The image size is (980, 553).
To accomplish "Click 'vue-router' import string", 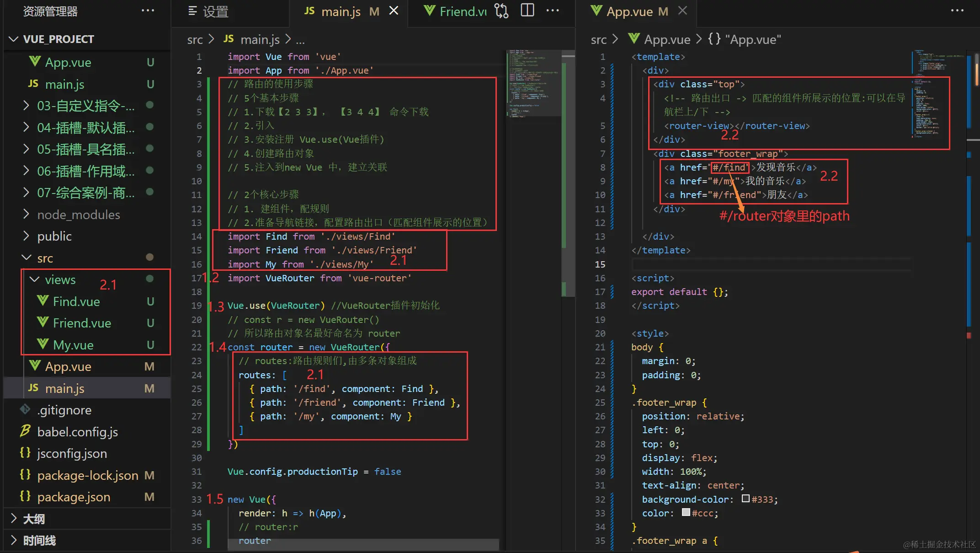I will click(x=379, y=278).
